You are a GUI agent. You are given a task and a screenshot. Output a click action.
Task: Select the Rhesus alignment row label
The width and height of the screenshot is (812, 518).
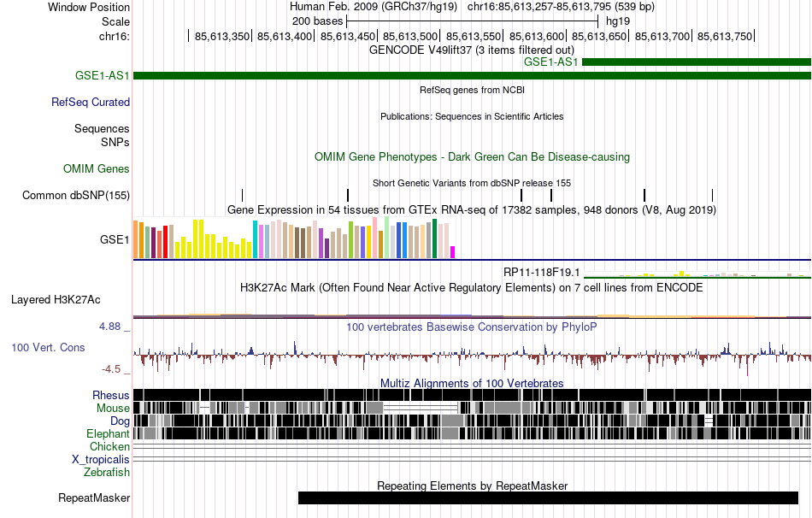(111, 395)
